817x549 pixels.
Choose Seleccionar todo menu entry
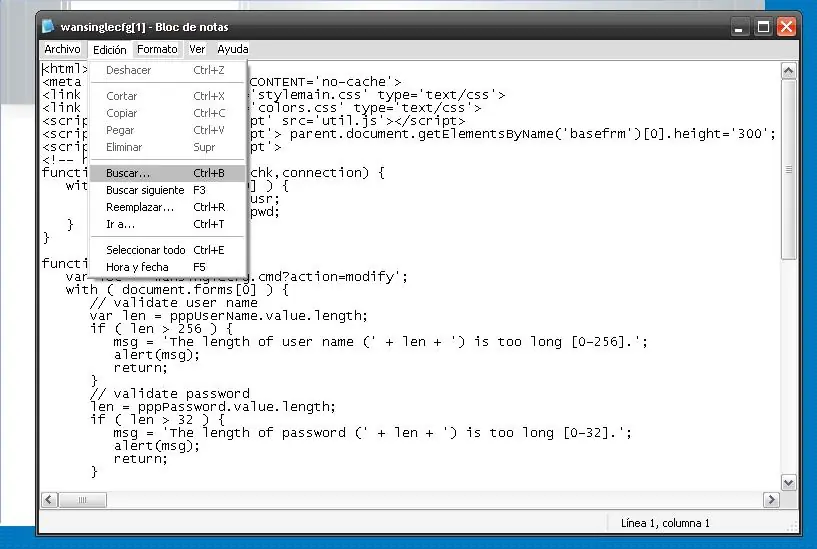point(167,250)
